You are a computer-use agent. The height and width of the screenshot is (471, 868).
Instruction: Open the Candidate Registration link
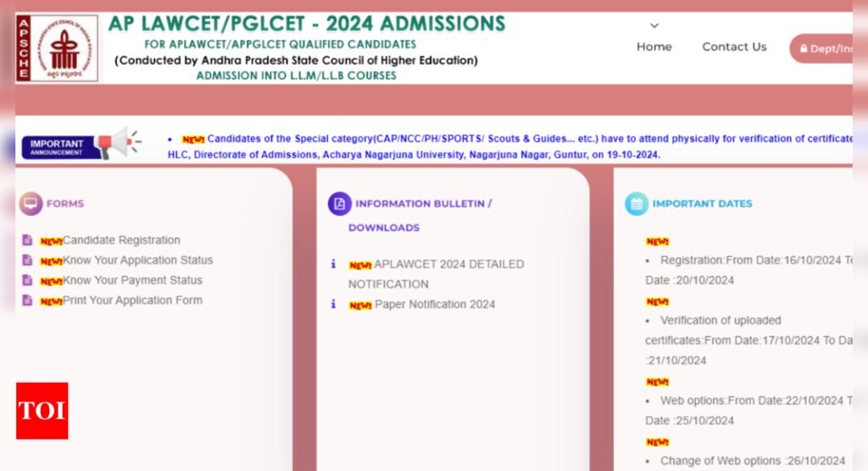pyautogui.click(x=121, y=241)
